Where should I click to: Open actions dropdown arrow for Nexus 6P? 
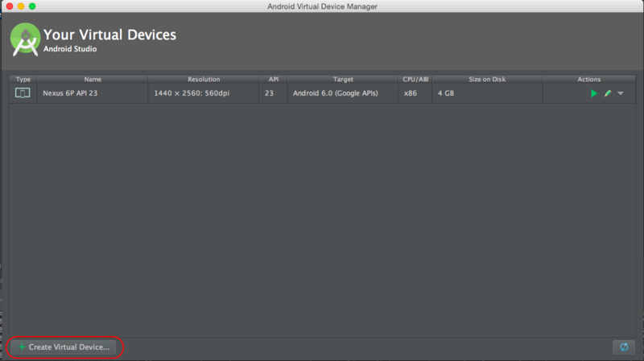click(x=621, y=93)
